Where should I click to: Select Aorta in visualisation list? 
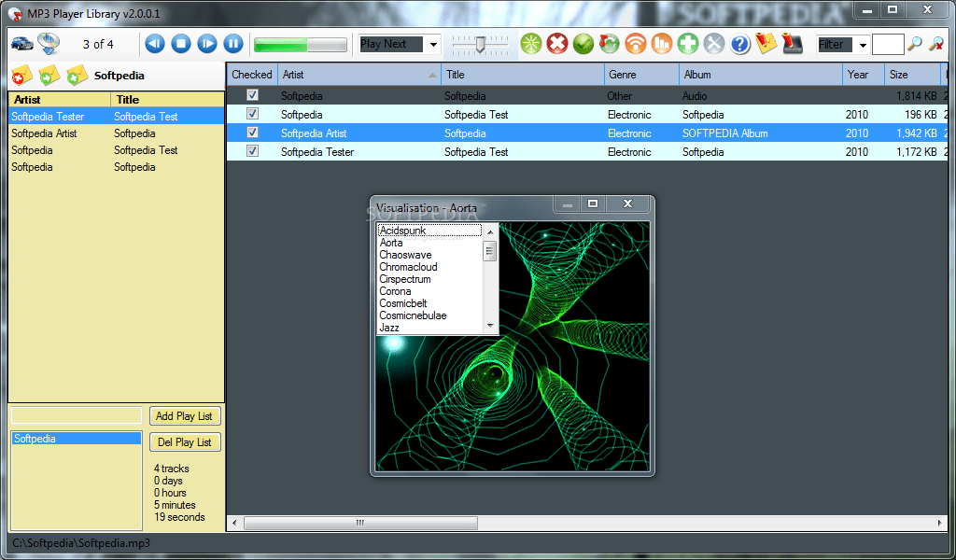(429, 243)
